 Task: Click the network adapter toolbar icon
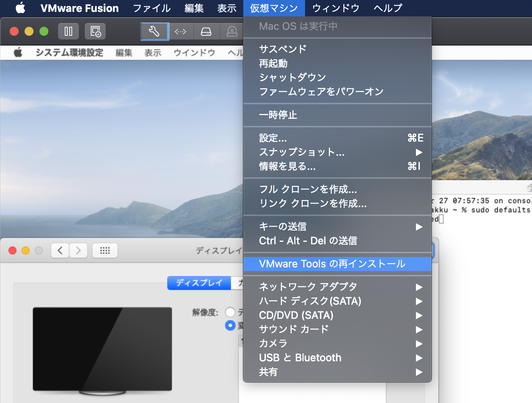(180, 31)
